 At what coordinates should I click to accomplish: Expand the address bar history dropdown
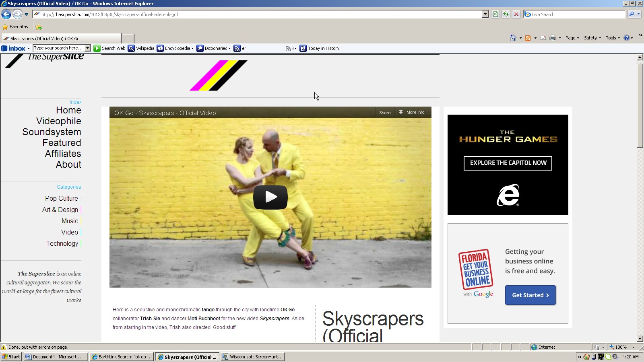click(x=485, y=14)
